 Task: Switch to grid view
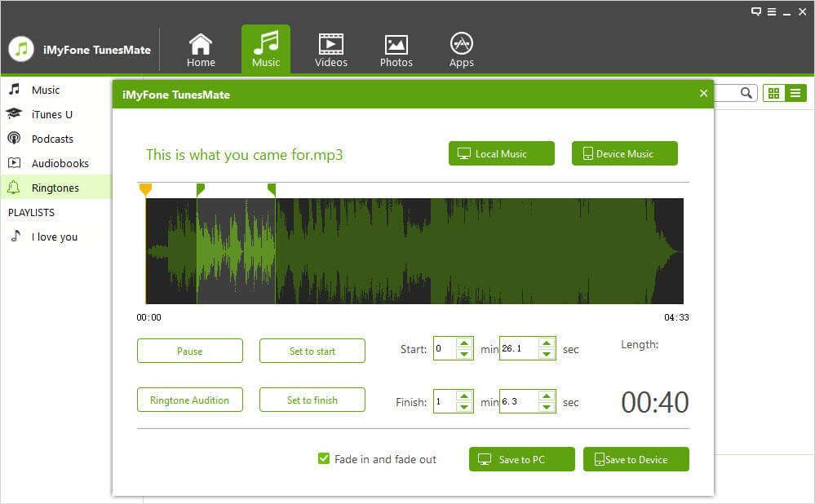click(774, 93)
